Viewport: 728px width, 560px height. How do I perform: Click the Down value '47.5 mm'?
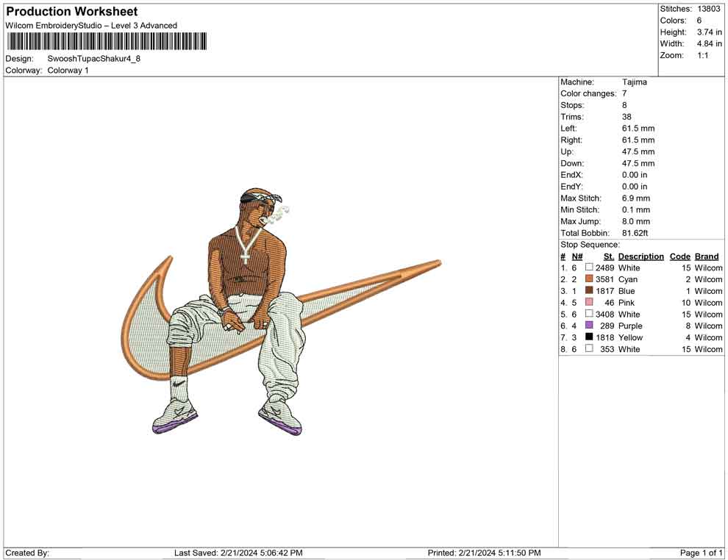638,163
